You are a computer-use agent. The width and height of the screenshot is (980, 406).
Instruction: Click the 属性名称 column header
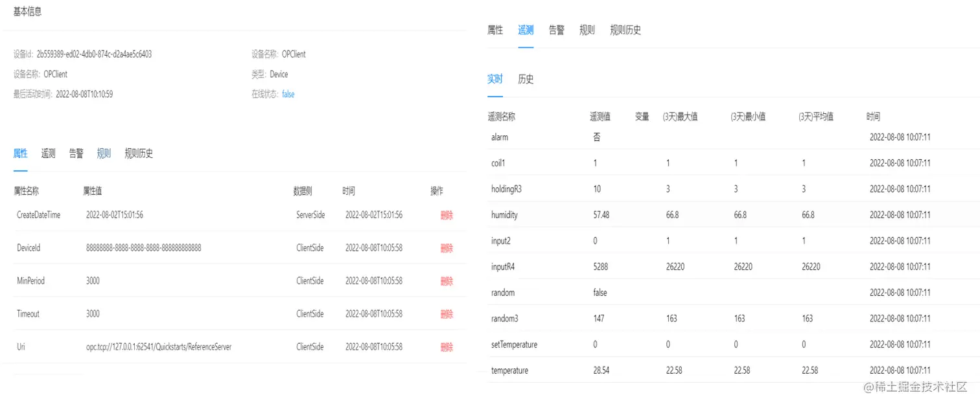point(26,192)
